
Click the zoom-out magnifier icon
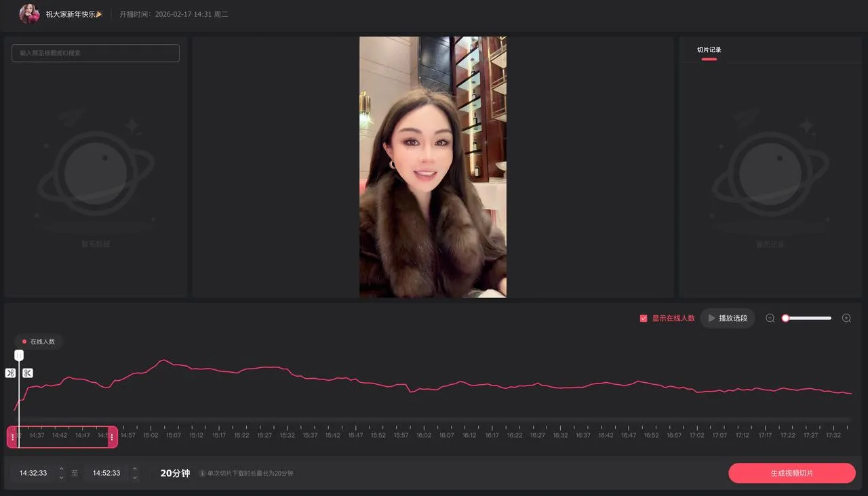click(x=770, y=318)
